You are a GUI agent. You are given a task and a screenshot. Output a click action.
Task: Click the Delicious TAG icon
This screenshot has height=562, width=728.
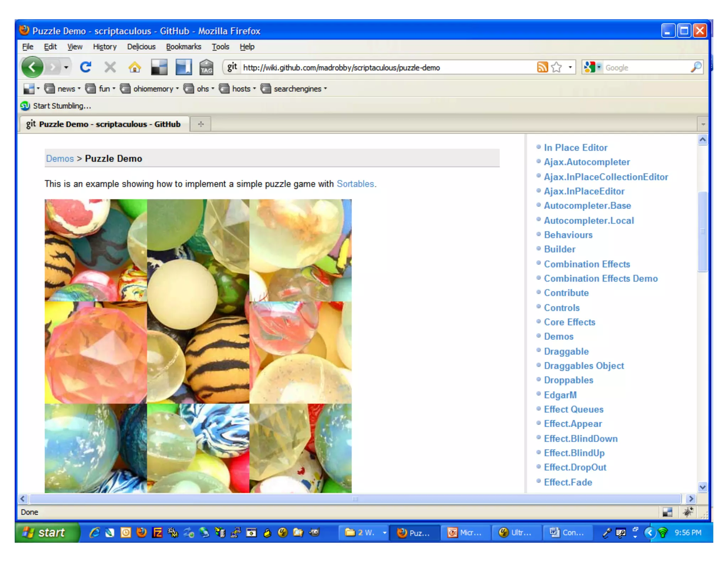[x=206, y=67]
